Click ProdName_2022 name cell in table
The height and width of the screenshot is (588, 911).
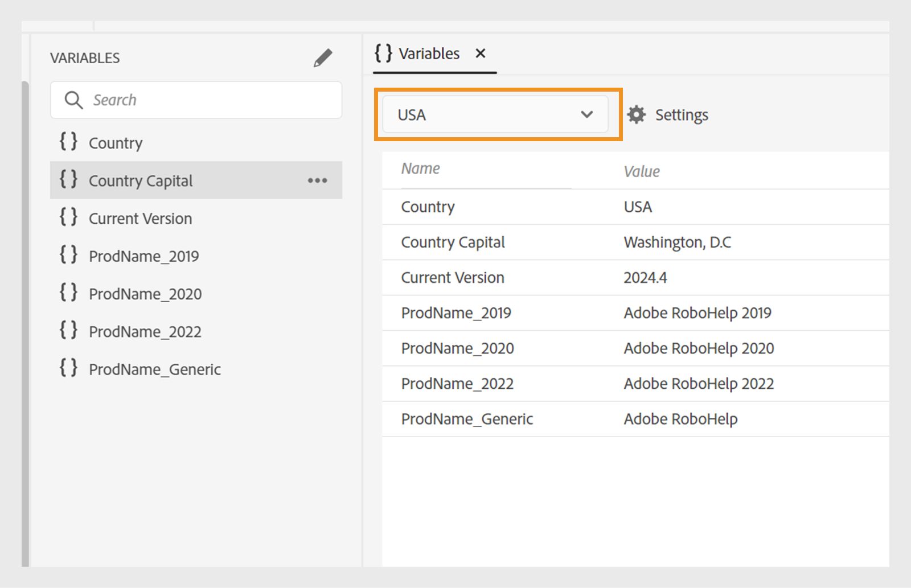tap(457, 384)
